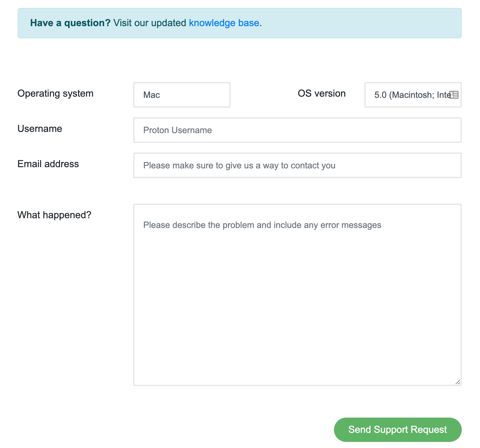This screenshot has height=448, width=480.
Task: Focus the Proton Username input field
Action: (297, 130)
